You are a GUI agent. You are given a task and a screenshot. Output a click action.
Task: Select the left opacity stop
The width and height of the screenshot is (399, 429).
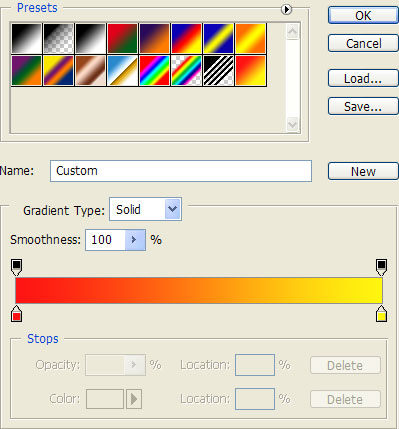click(x=16, y=267)
